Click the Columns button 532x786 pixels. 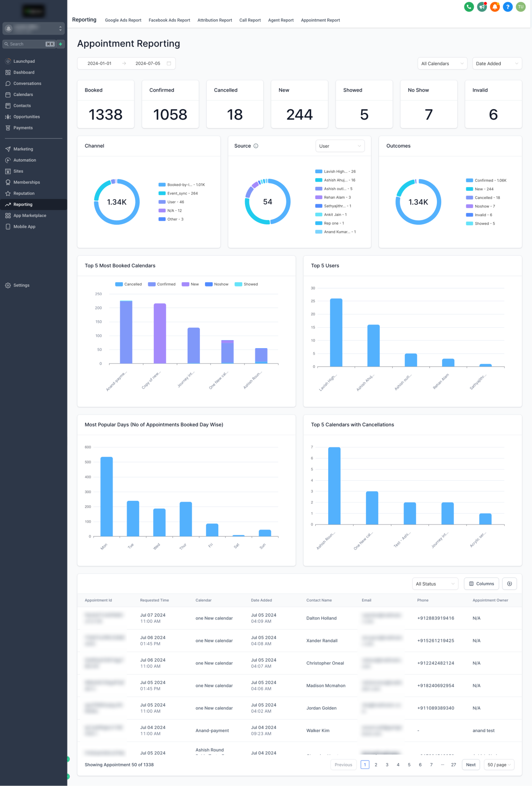pos(481,584)
